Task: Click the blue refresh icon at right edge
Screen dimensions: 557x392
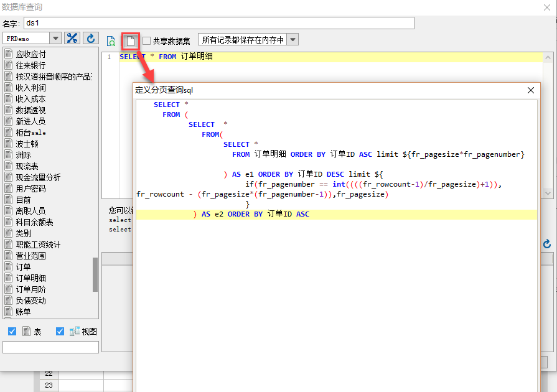Action: 547,244
